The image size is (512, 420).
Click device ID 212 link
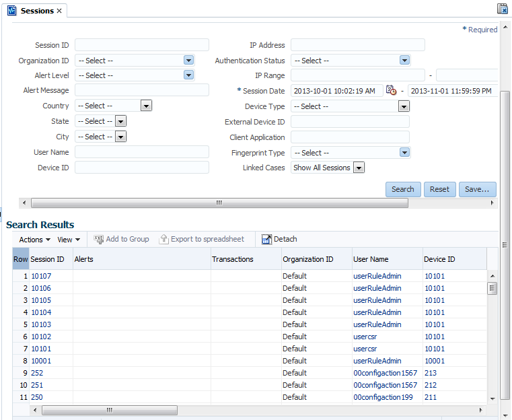click(x=431, y=385)
